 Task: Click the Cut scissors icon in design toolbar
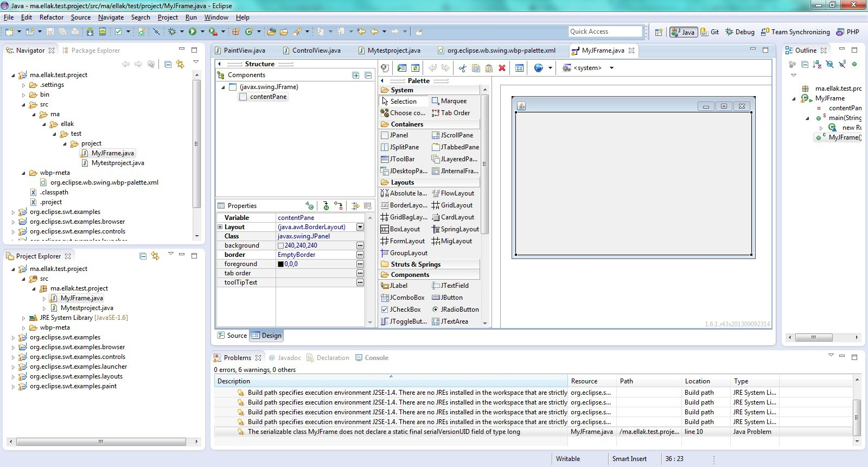462,68
